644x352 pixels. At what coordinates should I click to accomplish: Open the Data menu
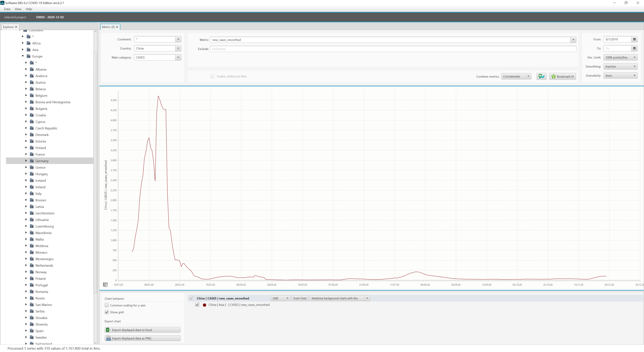[7, 9]
